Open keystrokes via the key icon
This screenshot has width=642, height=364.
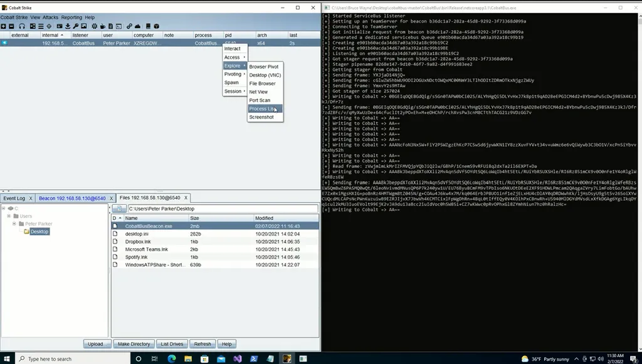click(76, 26)
